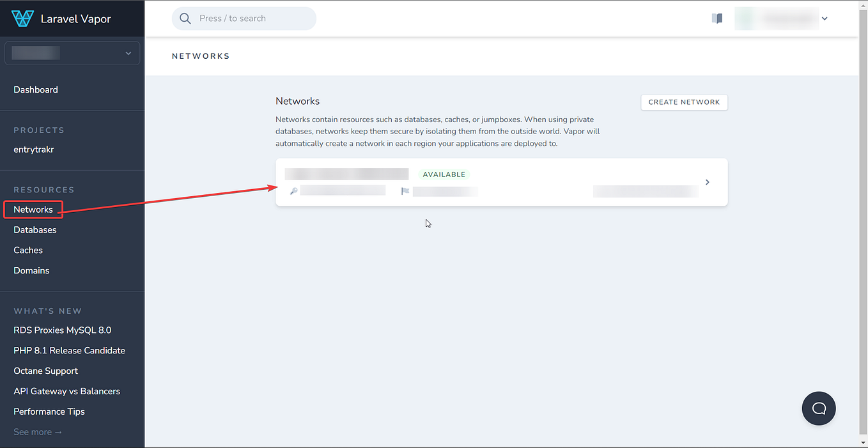Click the key icon on the network card
The width and height of the screenshot is (868, 448).
293,190
